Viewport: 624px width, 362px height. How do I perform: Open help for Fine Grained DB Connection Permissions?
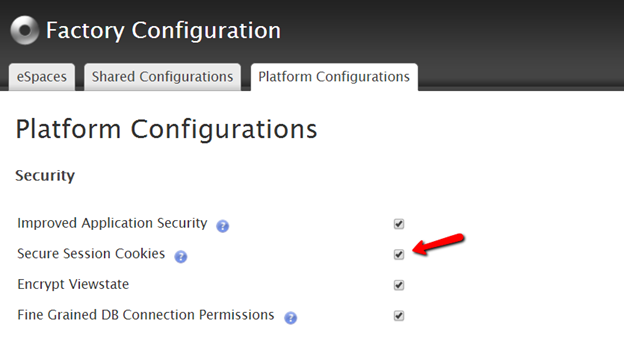click(291, 318)
